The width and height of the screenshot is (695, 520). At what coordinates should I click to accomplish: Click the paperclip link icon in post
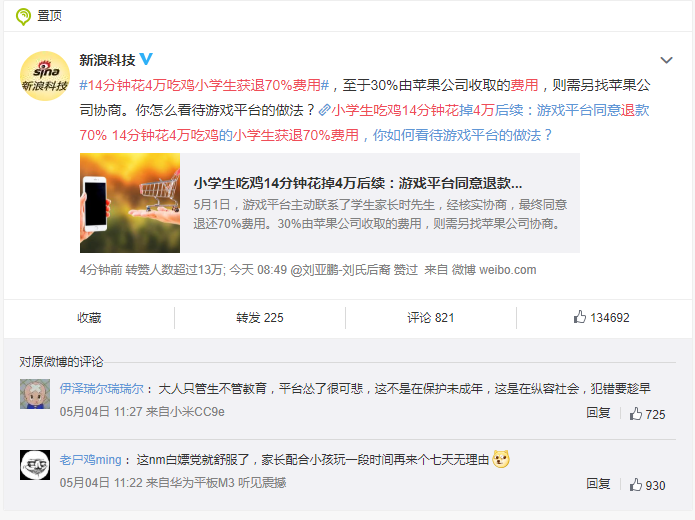[324, 110]
